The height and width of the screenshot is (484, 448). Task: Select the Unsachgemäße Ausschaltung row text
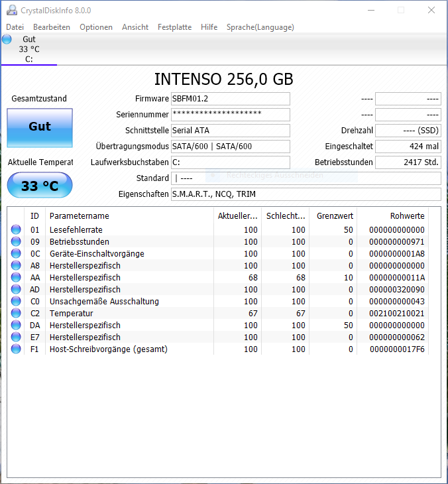[104, 302]
